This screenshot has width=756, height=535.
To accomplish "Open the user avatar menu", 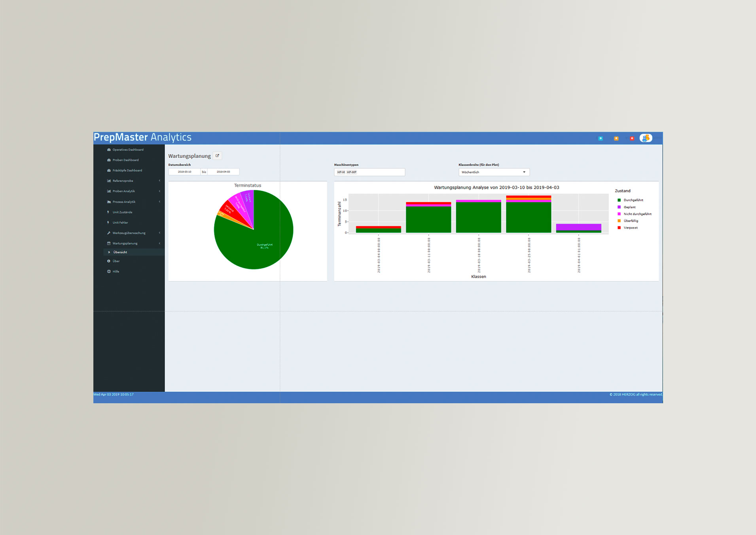I will point(646,138).
